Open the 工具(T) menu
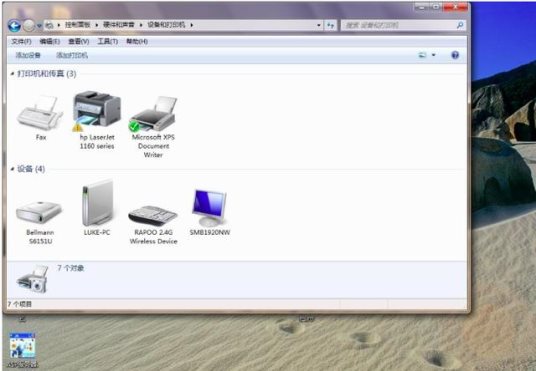The width and height of the screenshot is (536, 371). [x=108, y=41]
